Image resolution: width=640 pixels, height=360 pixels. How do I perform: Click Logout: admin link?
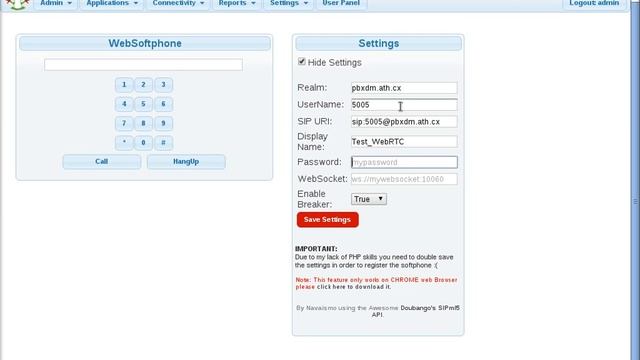594,4
